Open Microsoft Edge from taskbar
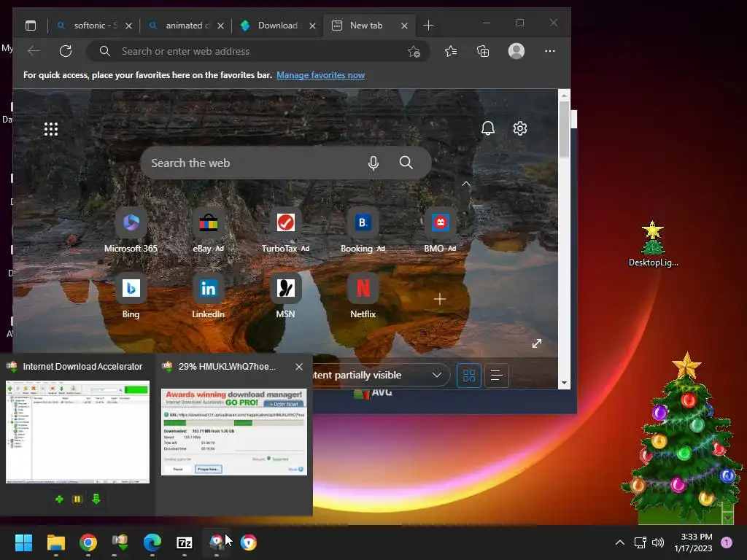Viewport: 747px width, 560px height. point(152,542)
